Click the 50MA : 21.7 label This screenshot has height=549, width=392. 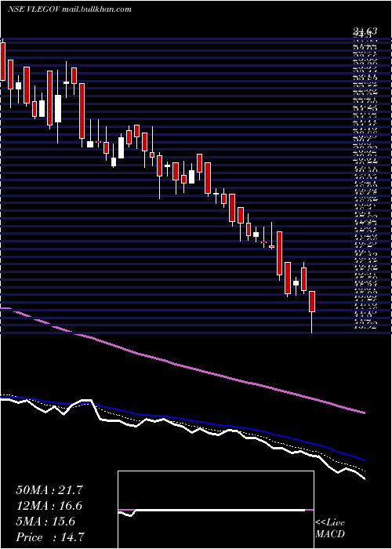point(49,490)
